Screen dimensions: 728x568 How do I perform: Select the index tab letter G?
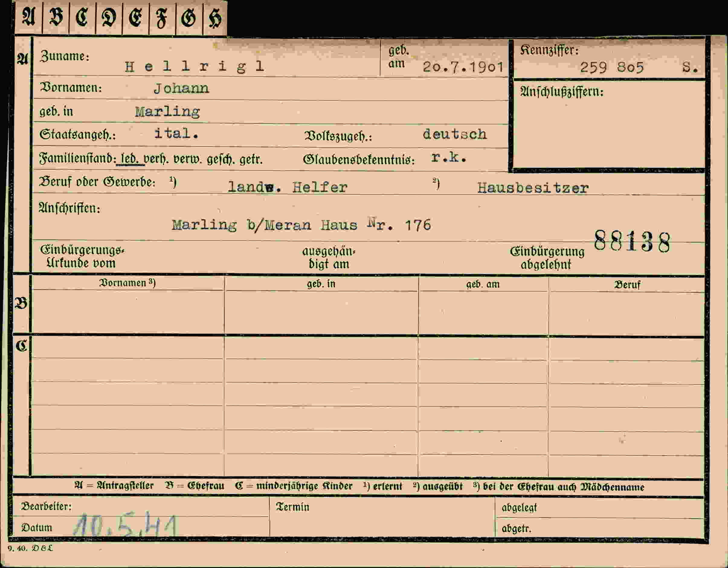tap(189, 18)
